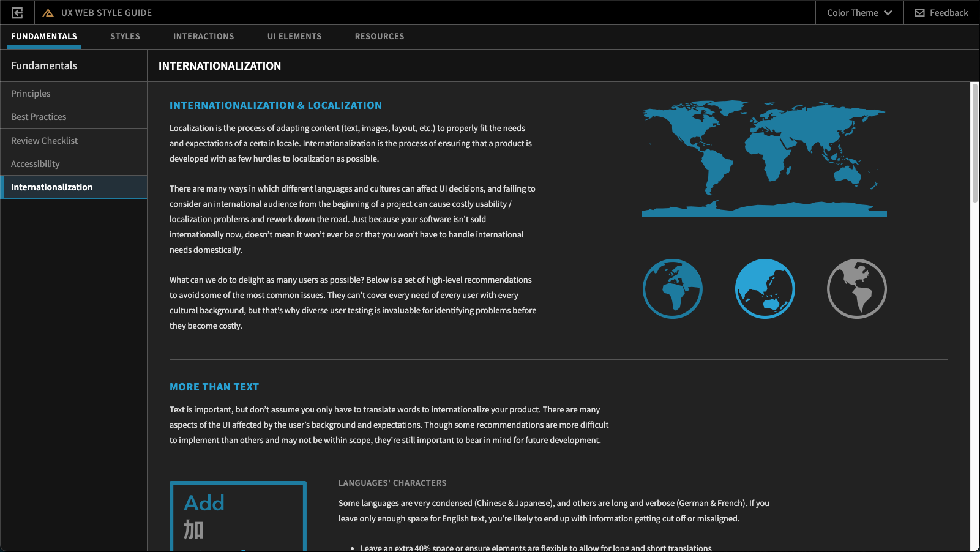Image resolution: width=980 pixels, height=552 pixels.
Task: Open Principles in the sidebar
Action: coord(31,94)
